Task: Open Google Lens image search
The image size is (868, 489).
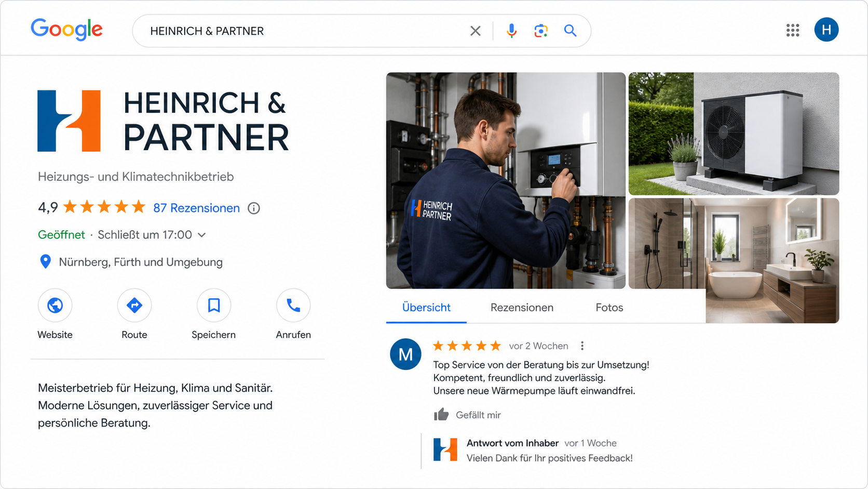Action: [541, 31]
